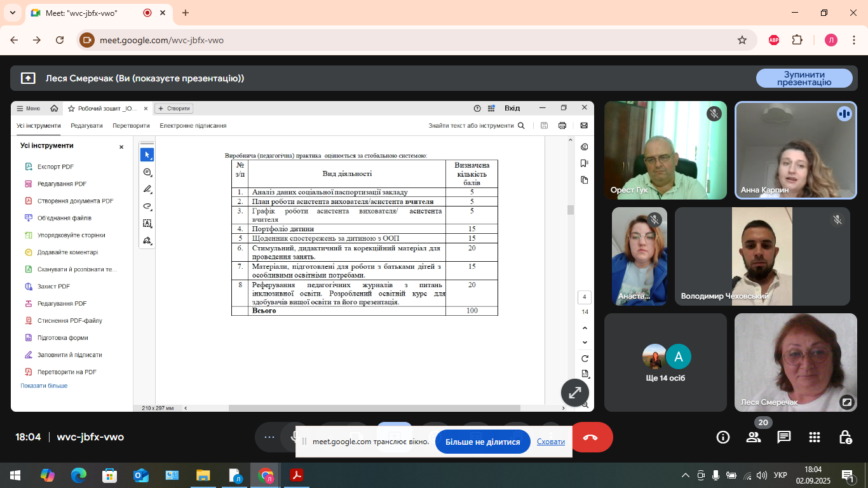Screen dimensions: 868x488
Task: Click the red hang up call button
Action: (590, 437)
